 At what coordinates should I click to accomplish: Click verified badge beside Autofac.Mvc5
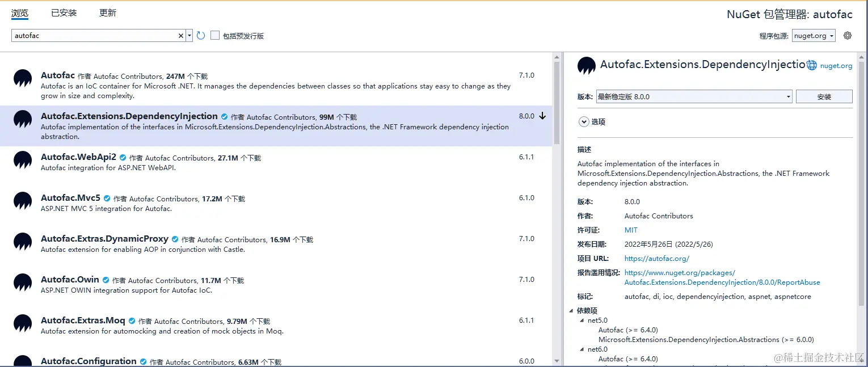click(107, 199)
